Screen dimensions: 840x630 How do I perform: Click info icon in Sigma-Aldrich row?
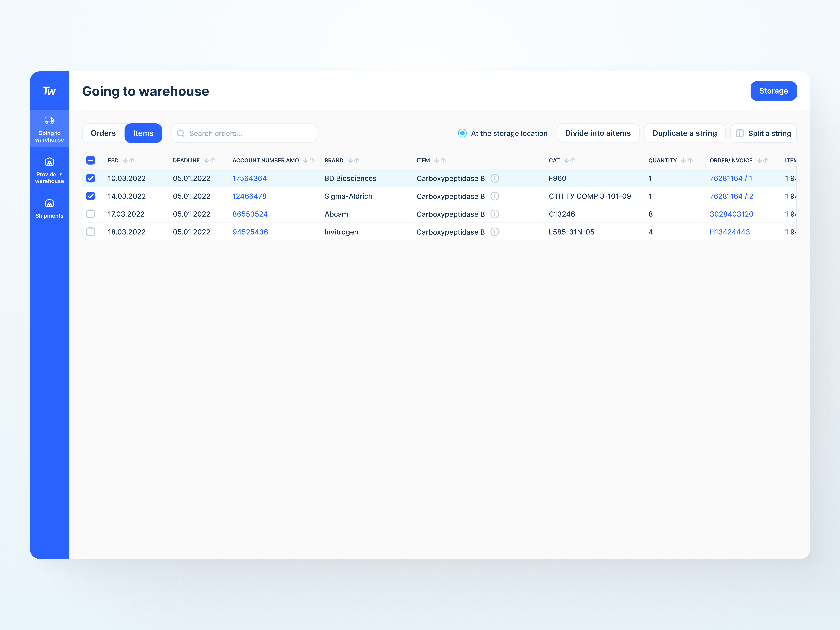(494, 196)
